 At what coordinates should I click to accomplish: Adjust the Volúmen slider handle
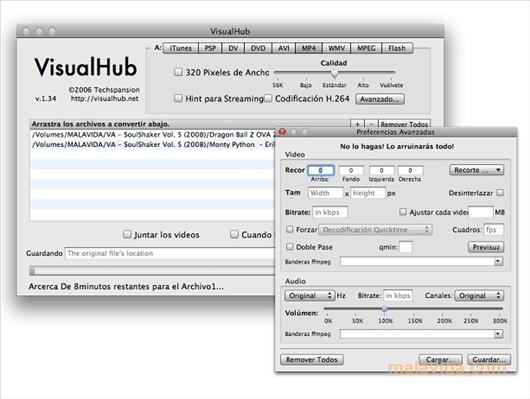tap(384, 308)
